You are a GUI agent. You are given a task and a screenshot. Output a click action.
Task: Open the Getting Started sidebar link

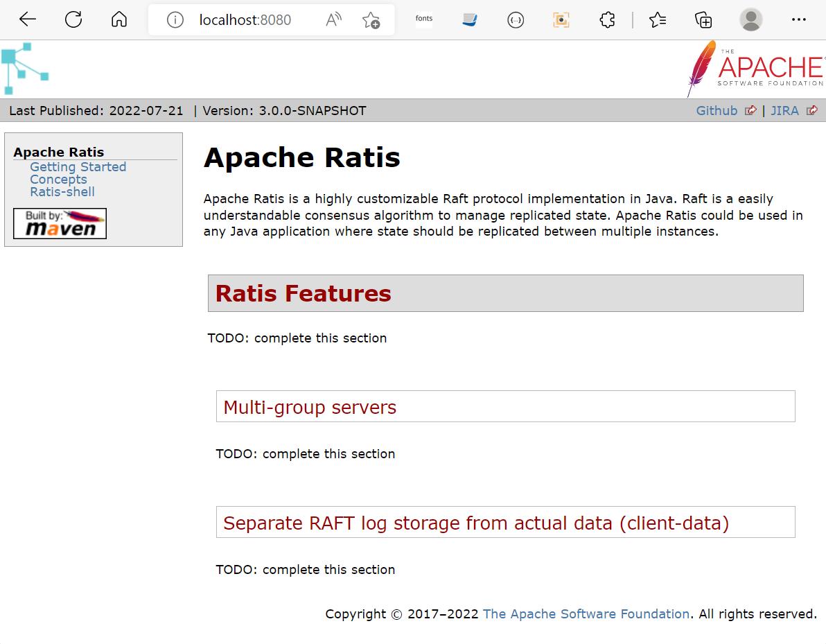tap(78, 167)
